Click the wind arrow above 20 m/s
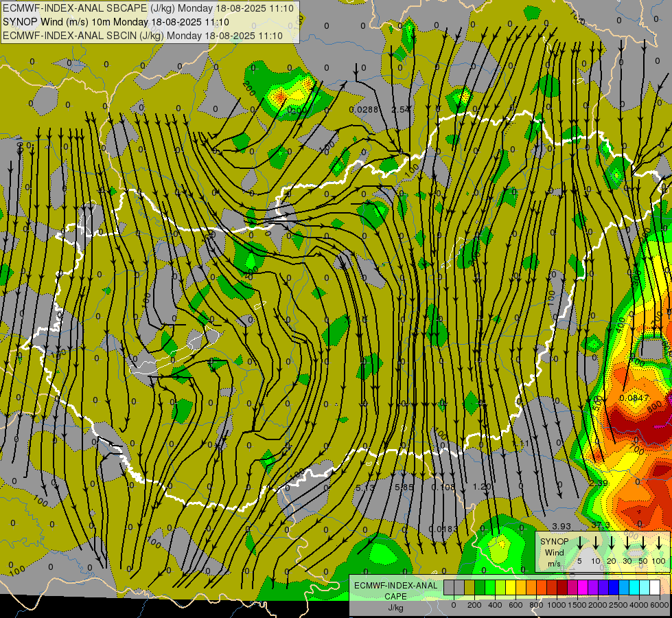Screen dimensions: 672x618 (612, 542)
